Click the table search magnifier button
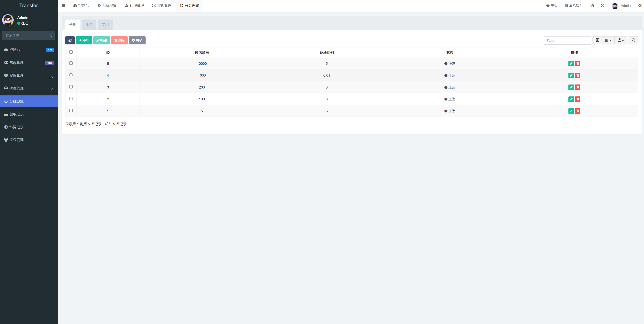The width and height of the screenshot is (644, 324). point(633,40)
